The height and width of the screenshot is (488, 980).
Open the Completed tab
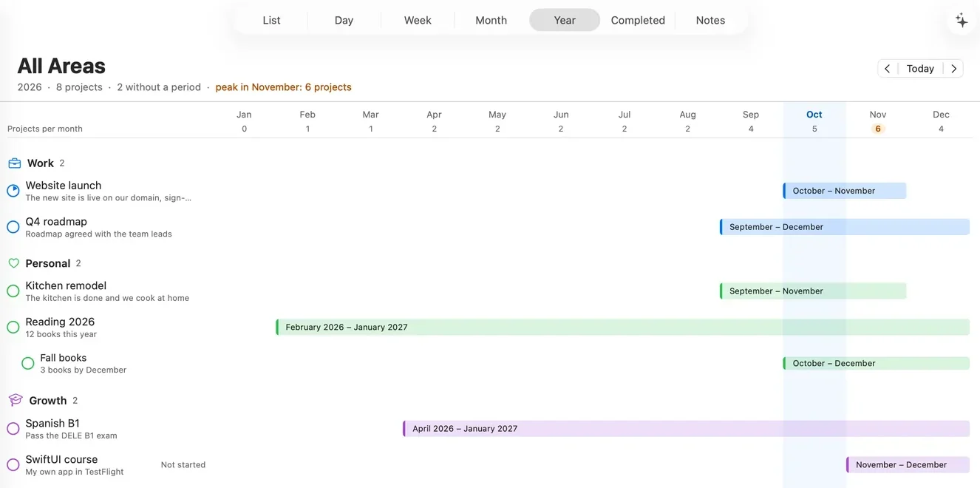(638, 20)
